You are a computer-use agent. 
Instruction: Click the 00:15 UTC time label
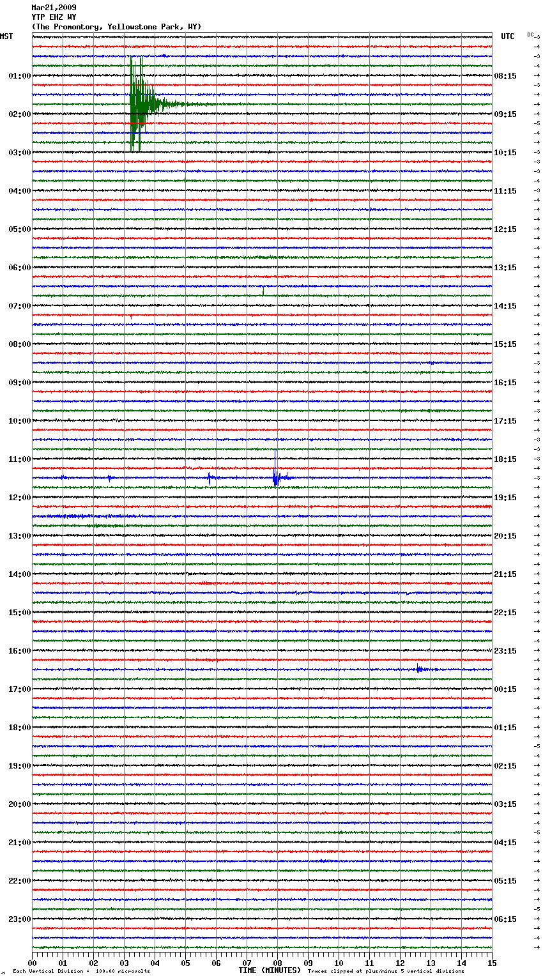[505, 689]
